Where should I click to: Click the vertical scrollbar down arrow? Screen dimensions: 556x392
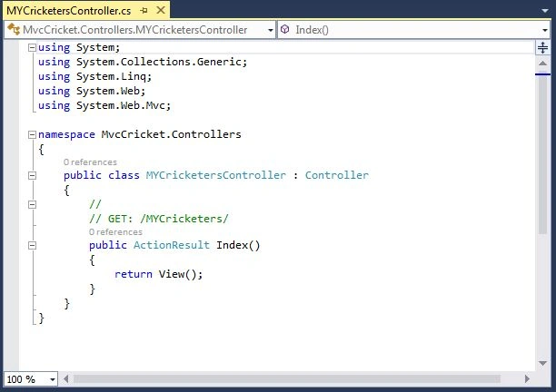(x=542, y=363)
